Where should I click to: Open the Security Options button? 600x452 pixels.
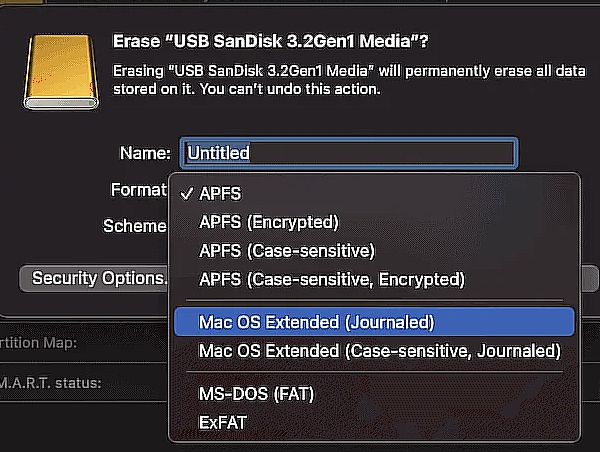click(x=98, y=277)
